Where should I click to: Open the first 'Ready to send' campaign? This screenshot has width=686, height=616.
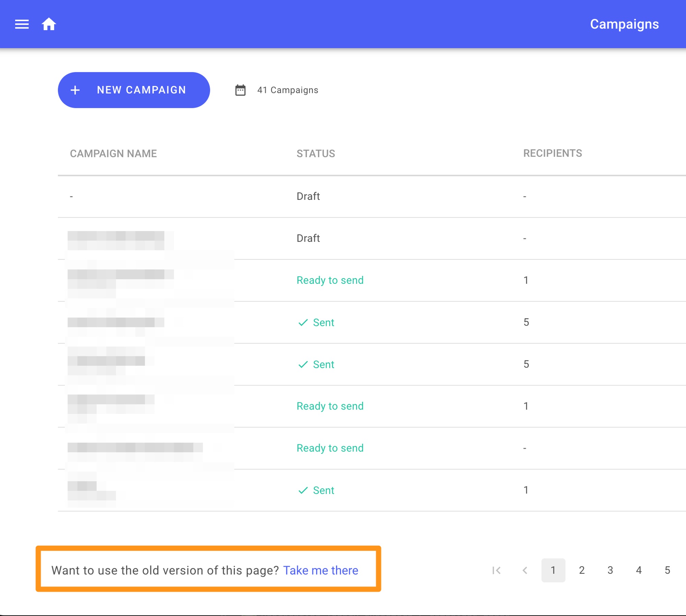tap(330, 280)
